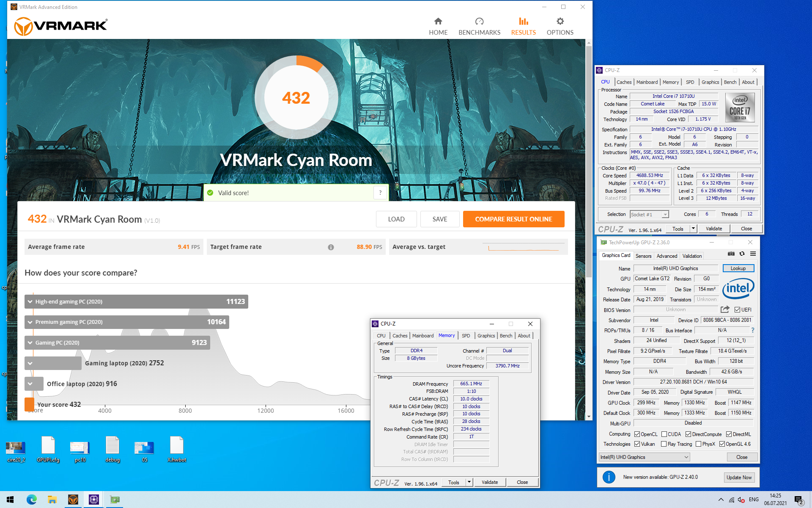Viewport: 812px width, 508px height.
Task: Open the Results bar-chart icon
Action: pyautogui.click(x=524, y=21)
